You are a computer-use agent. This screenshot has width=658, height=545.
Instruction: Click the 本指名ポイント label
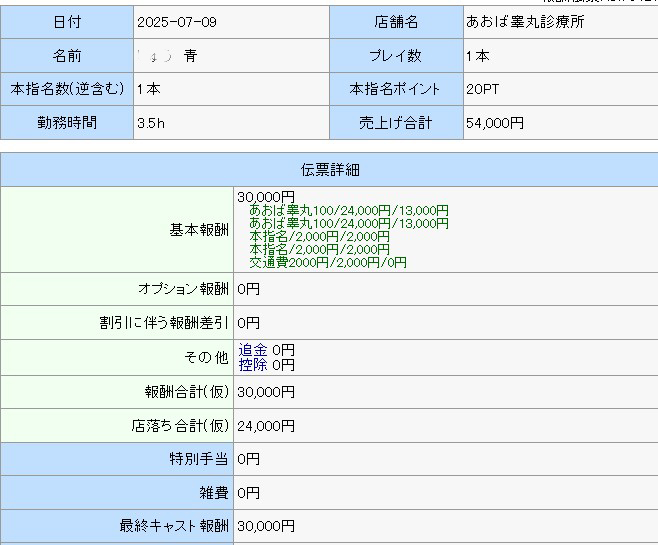pos(395,89)
